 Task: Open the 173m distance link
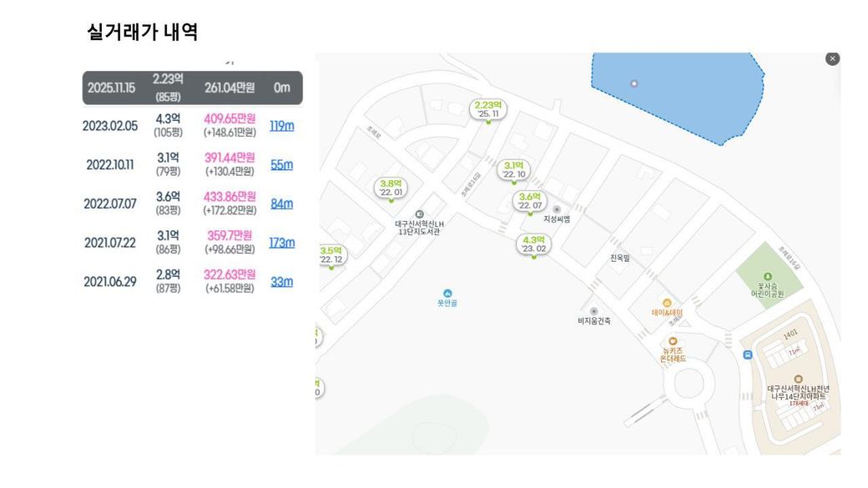(281, 243)
